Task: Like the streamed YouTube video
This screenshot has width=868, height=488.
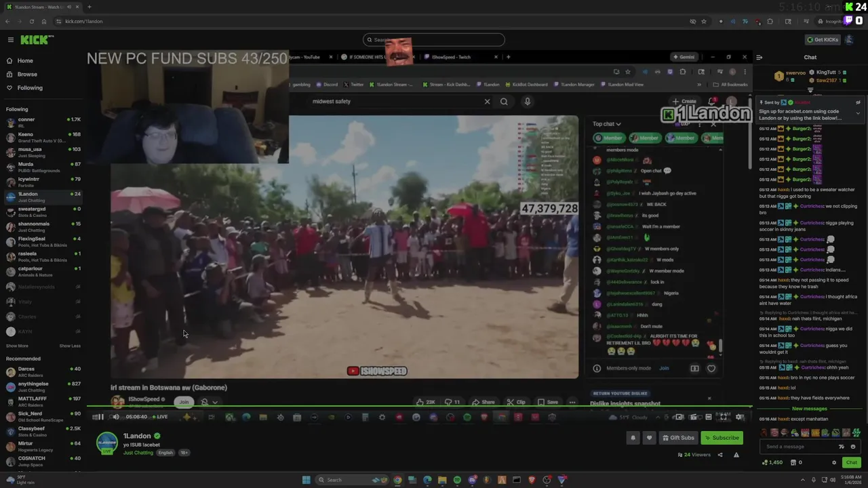Action: [x=427, y=402]
